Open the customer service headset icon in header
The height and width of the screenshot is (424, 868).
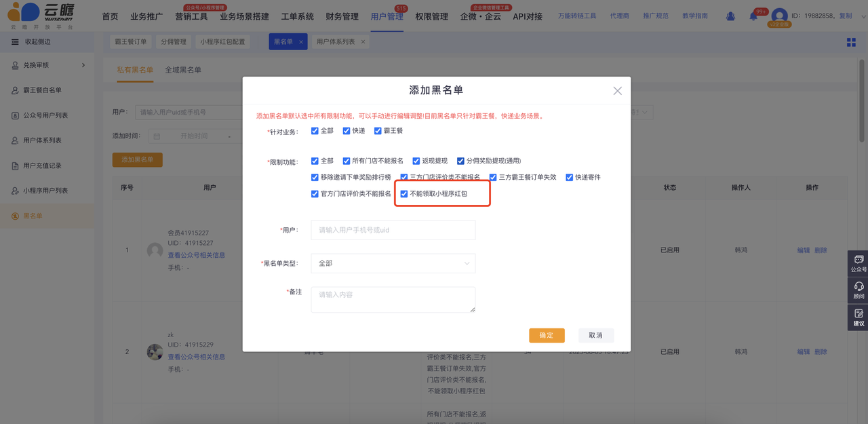[x=730, y=16]
